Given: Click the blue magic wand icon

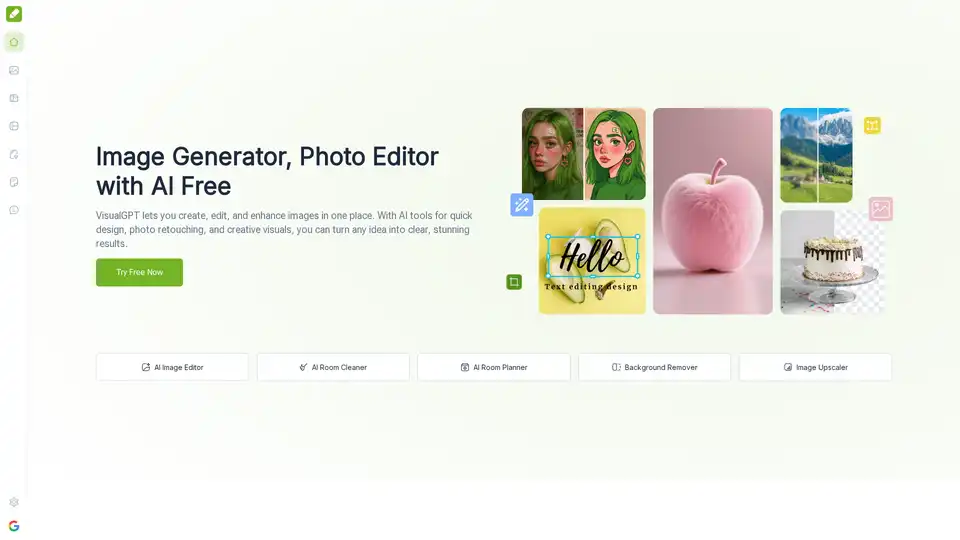Looking at the screenshot, I should coord(521,205).
